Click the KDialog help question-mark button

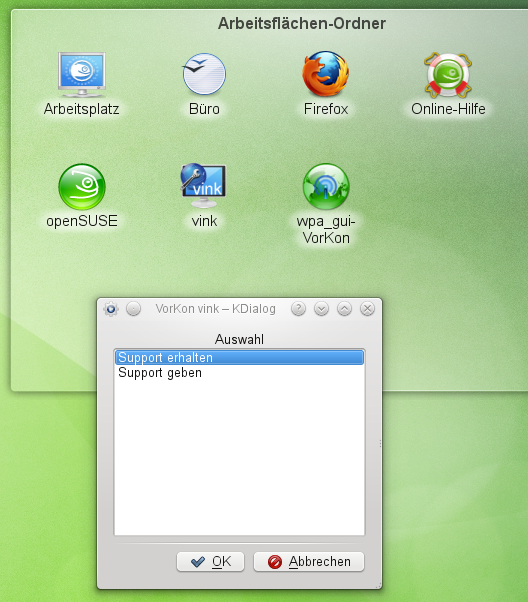click(x=298, y=308)
